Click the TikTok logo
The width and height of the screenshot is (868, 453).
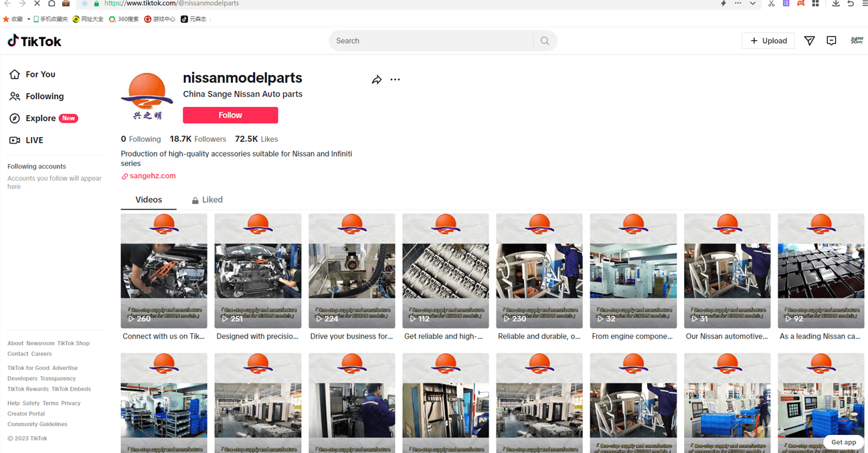coord(34,41)
